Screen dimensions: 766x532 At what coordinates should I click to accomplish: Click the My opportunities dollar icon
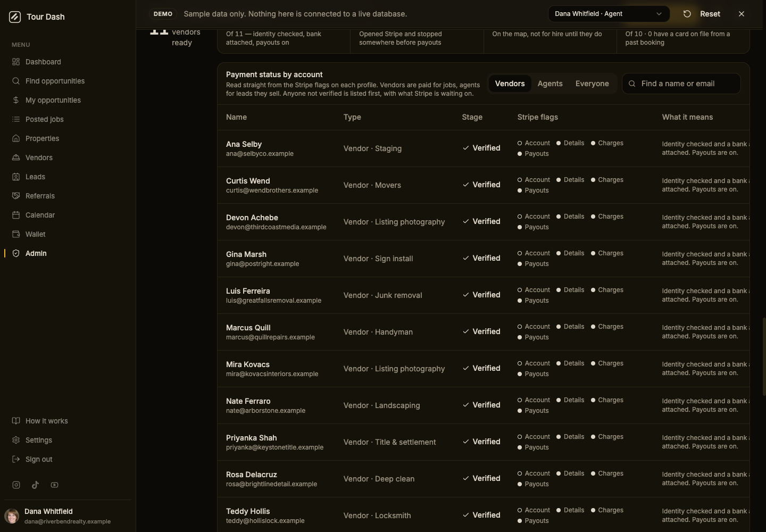[x=16, y=101]
